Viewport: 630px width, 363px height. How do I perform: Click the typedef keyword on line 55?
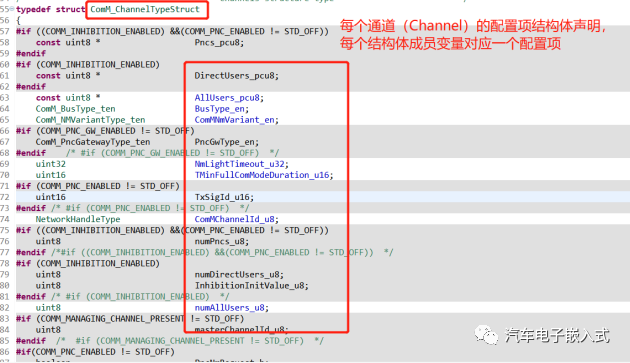pos(33,9)
